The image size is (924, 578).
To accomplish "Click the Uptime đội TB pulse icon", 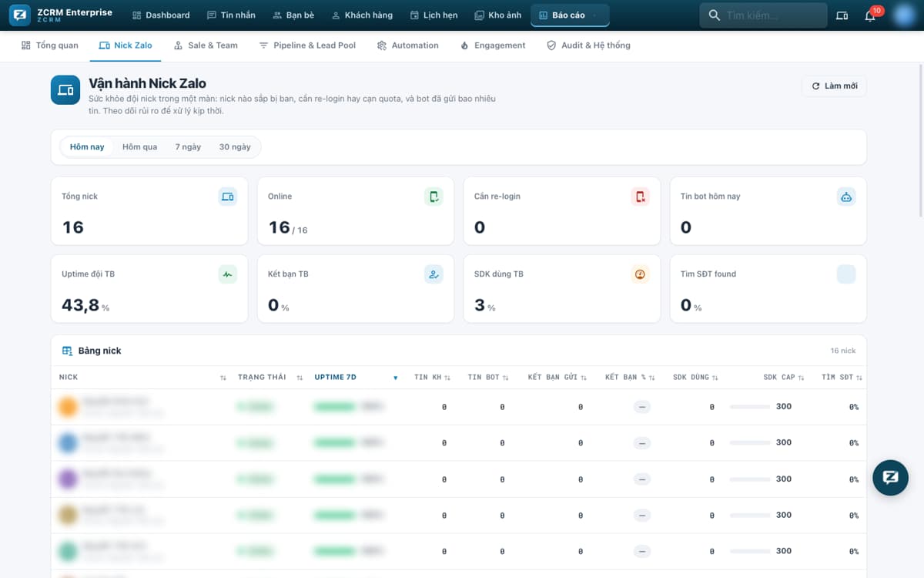I will [228, 274].
